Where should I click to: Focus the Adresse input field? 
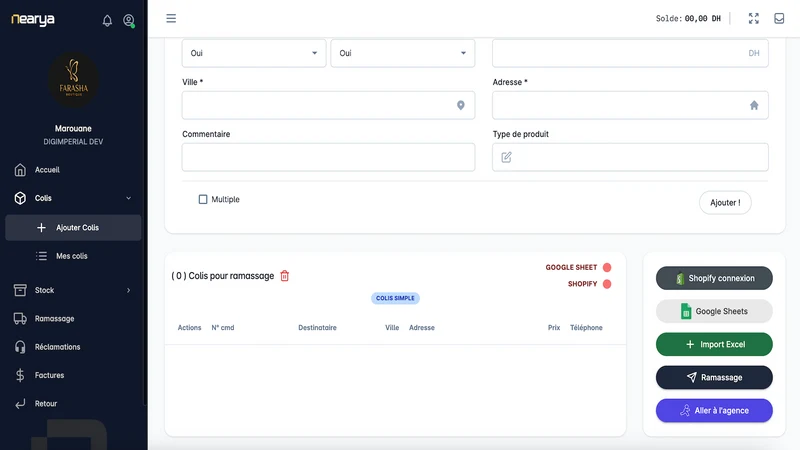pyautogui.click(x=630, y=105)
